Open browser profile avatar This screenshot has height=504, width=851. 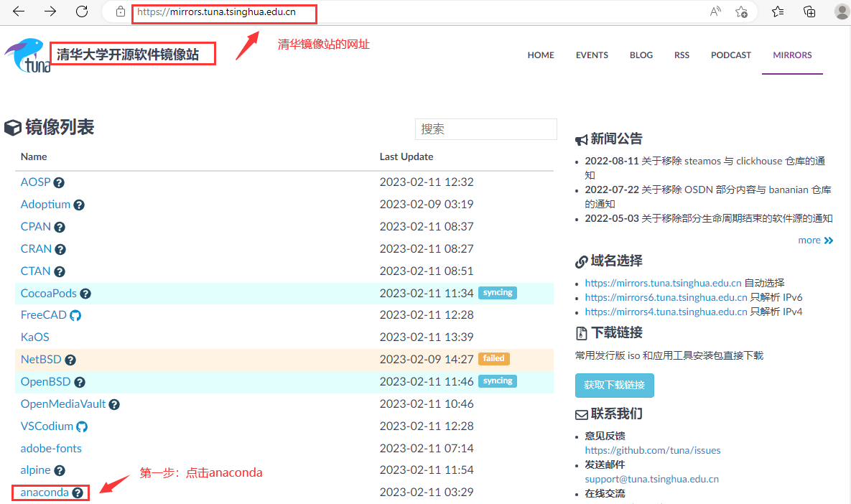point(842,11)
